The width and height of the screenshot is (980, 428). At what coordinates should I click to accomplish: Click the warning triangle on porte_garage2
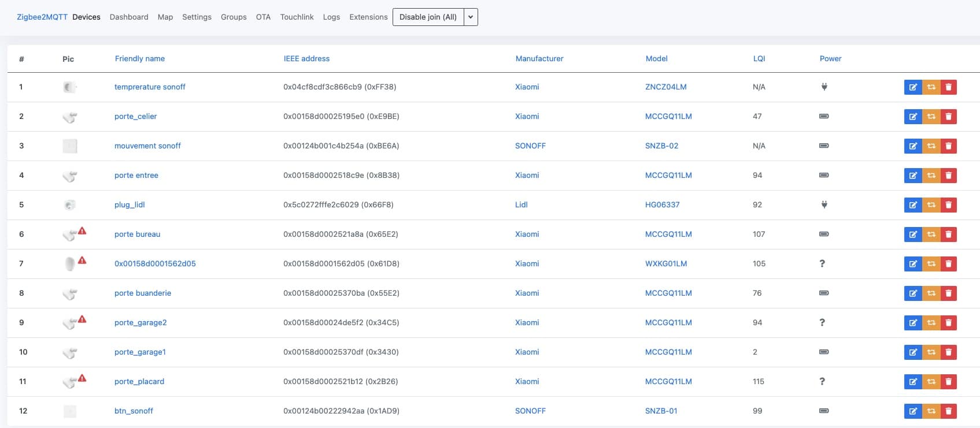[82, 319]
